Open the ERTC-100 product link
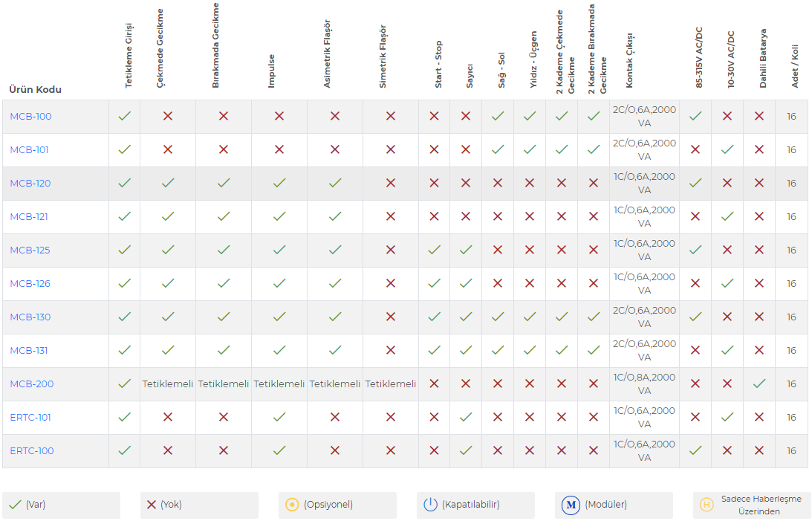Screen dimensions: 812x524 [x=32, y=450]
